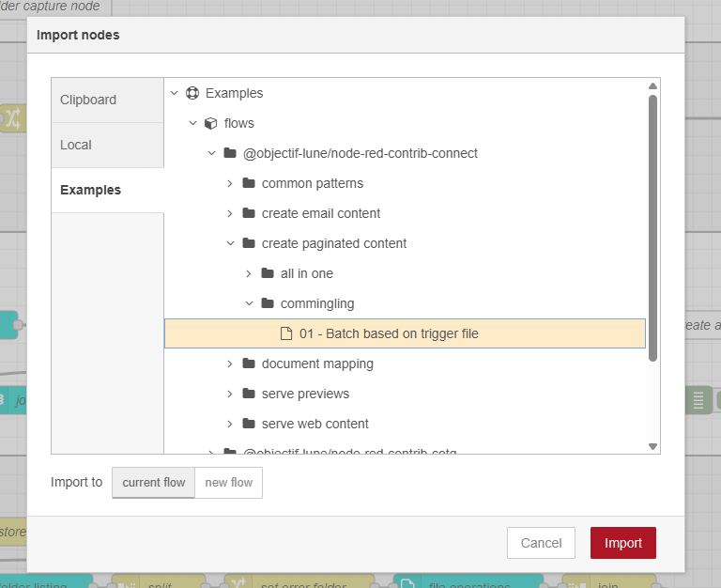The height and width of the screenshot is (588, 721).
Task: Cancel the Import nodes dialog
Action: coord(541,543)
